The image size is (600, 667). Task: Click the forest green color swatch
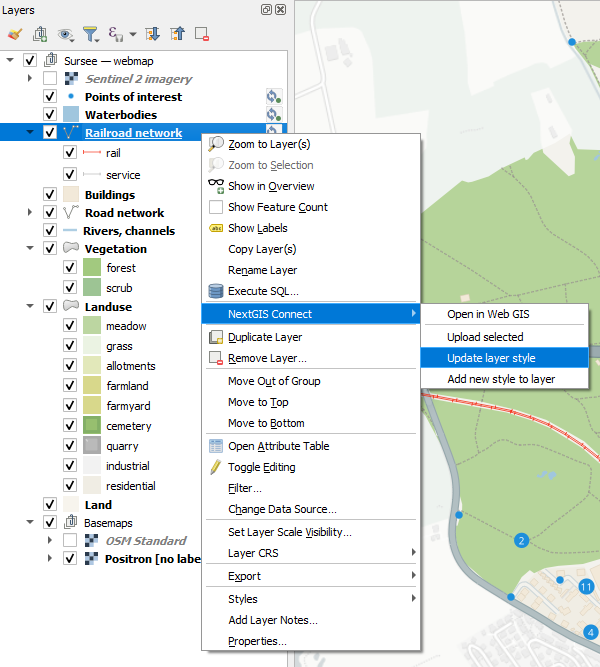(92, 268)
